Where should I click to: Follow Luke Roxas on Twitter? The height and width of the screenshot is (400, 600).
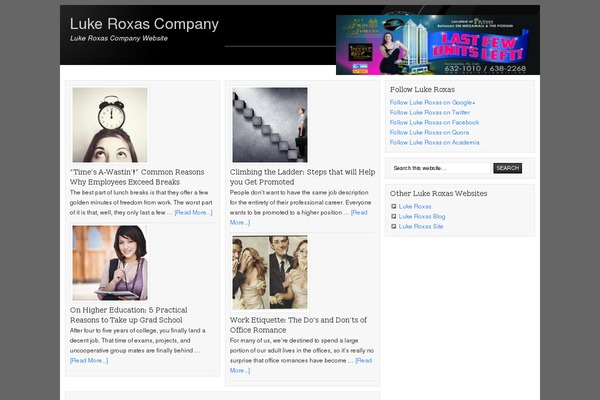430,112
